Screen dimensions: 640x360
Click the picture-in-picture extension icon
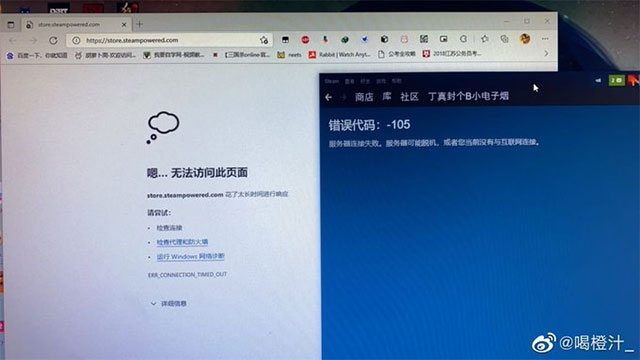coord(444,39)
